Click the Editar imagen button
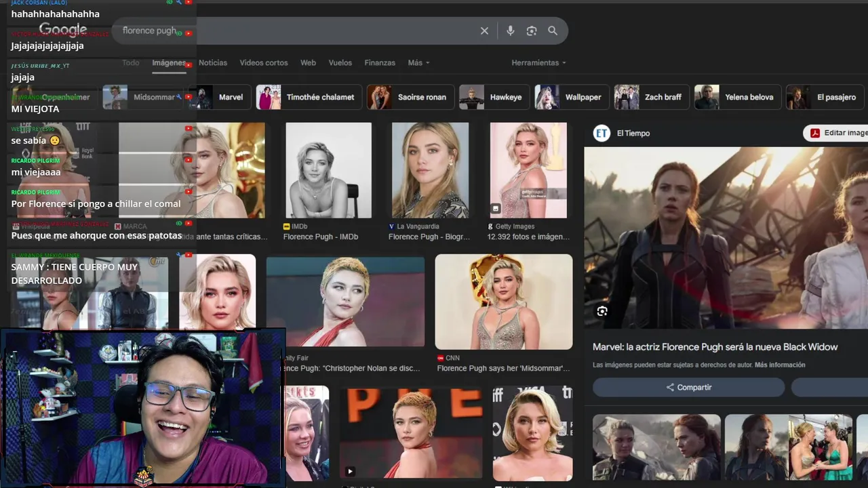 coord(835,133)
